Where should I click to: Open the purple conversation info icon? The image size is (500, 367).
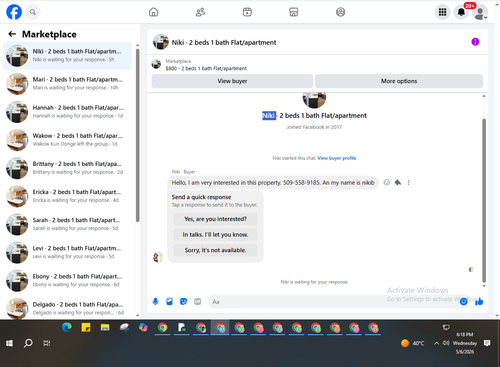click(x=475, y=42)
